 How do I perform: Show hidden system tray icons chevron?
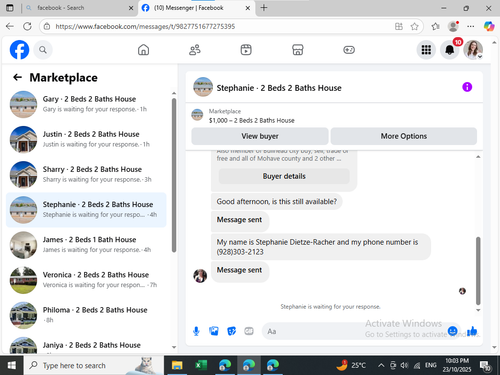[381, 365]
